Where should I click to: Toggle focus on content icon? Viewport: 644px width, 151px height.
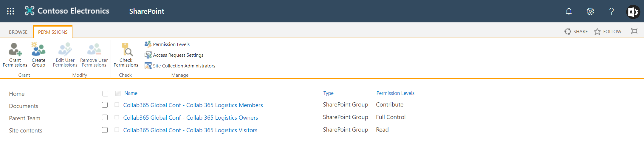tap(635, 31)
